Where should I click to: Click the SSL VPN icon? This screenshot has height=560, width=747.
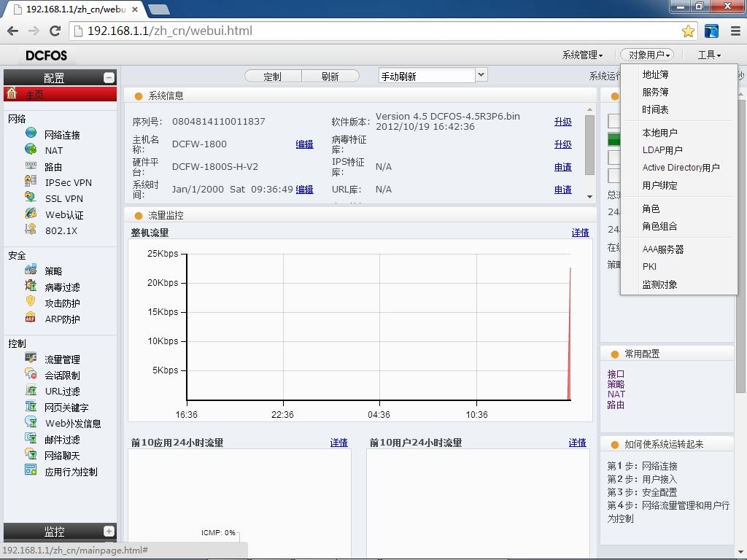[31, 197]
